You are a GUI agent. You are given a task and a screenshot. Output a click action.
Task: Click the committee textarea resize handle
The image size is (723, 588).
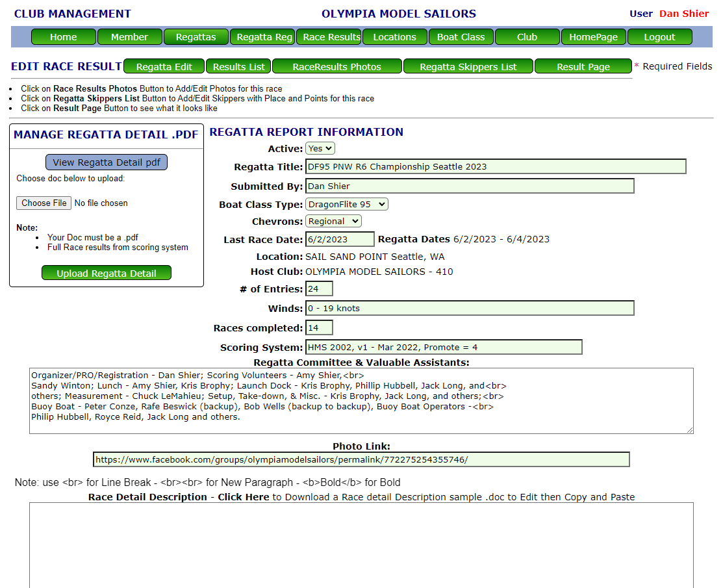point(690,430)
